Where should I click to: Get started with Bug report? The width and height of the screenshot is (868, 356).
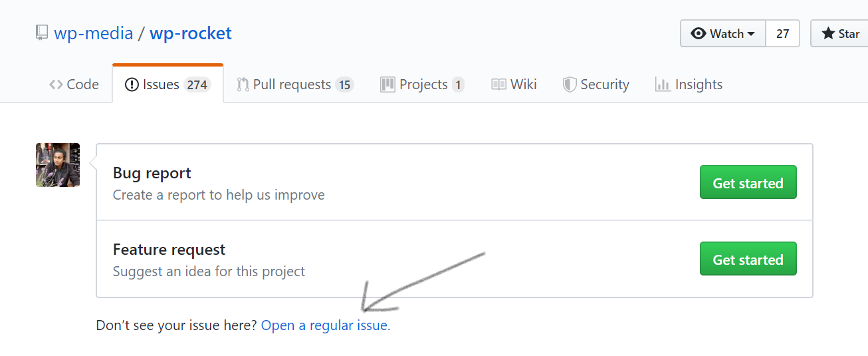748,182
